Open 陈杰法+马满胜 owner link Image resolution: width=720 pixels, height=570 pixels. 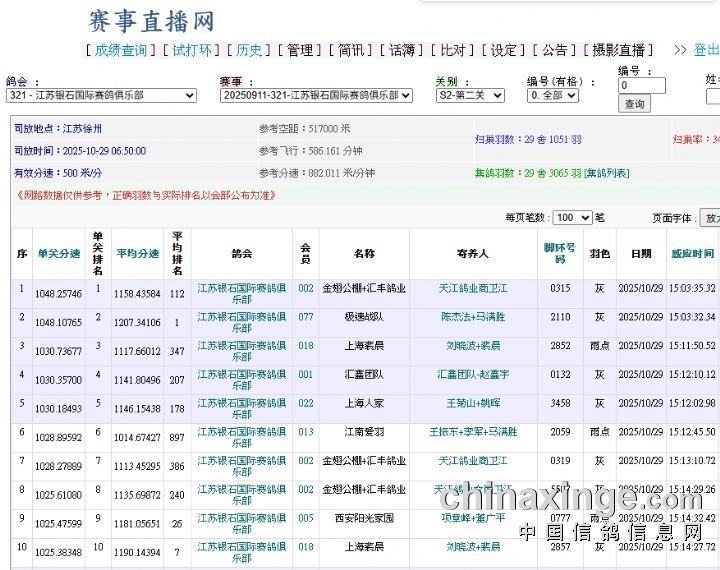473,317
